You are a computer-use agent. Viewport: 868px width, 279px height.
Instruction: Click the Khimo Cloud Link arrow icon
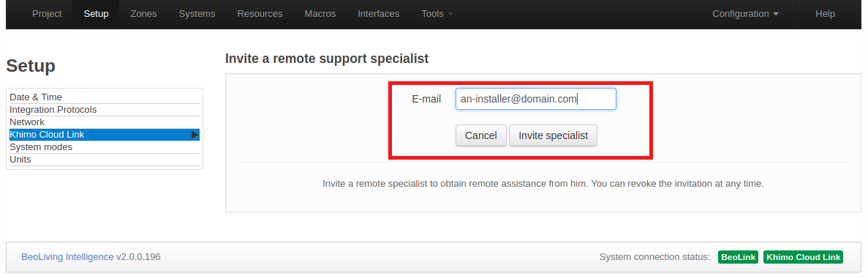[x=195, y=135]
